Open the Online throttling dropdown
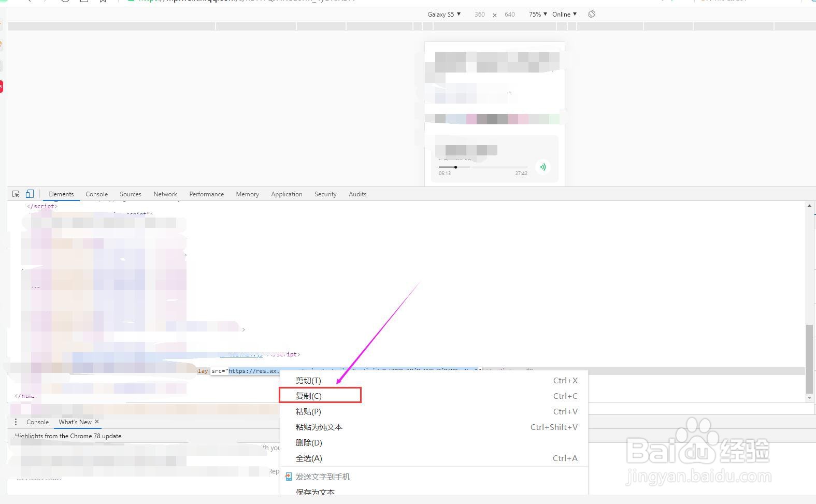The width and height of the screenshot is (816, 504). (564, 15)
